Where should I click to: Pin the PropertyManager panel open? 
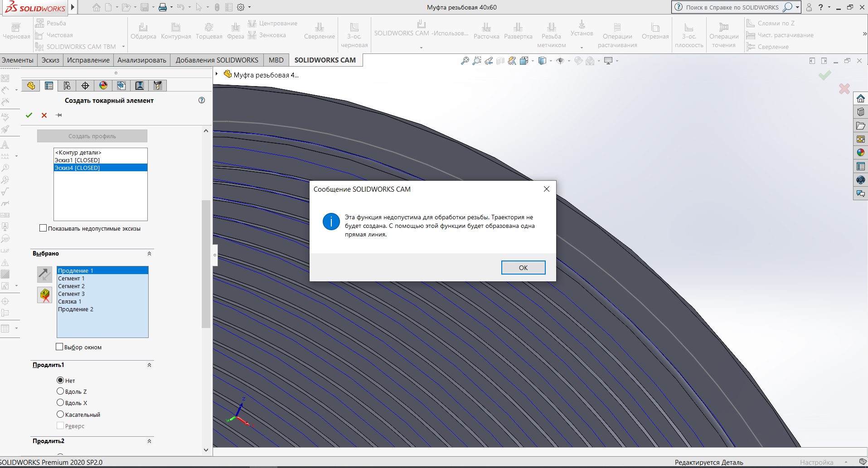pos(59,115)
